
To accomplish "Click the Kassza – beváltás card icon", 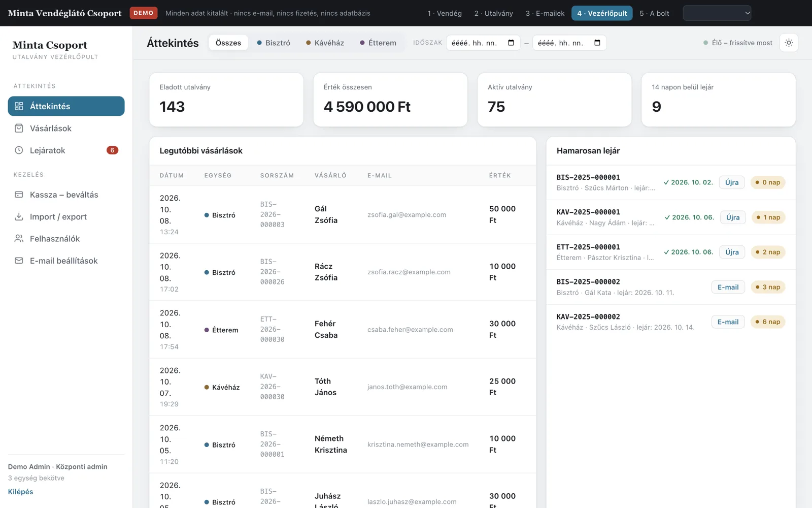I will [19, 195].
